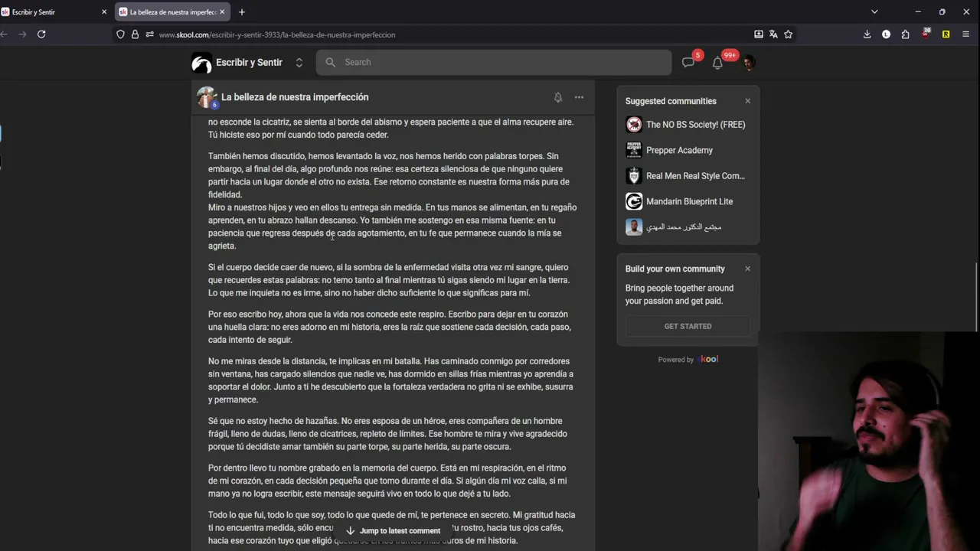The image size is (980, 551).
Task: Open site permissions icon in address bar
Action: [149, 34]
